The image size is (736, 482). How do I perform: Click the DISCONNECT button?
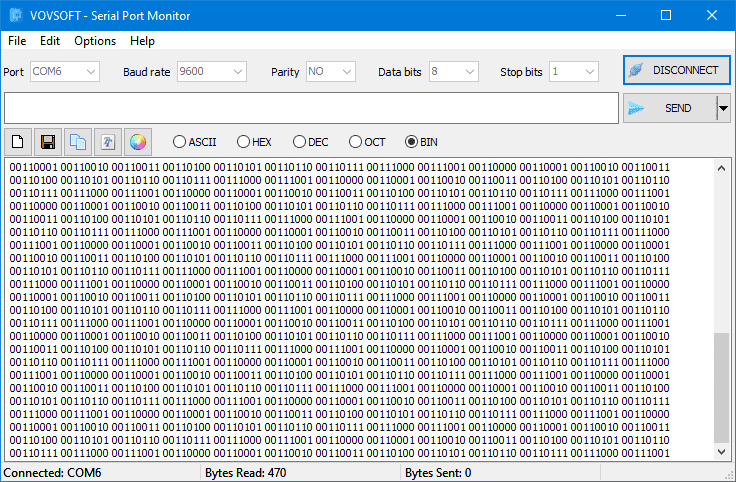click(x=676, y=70)
